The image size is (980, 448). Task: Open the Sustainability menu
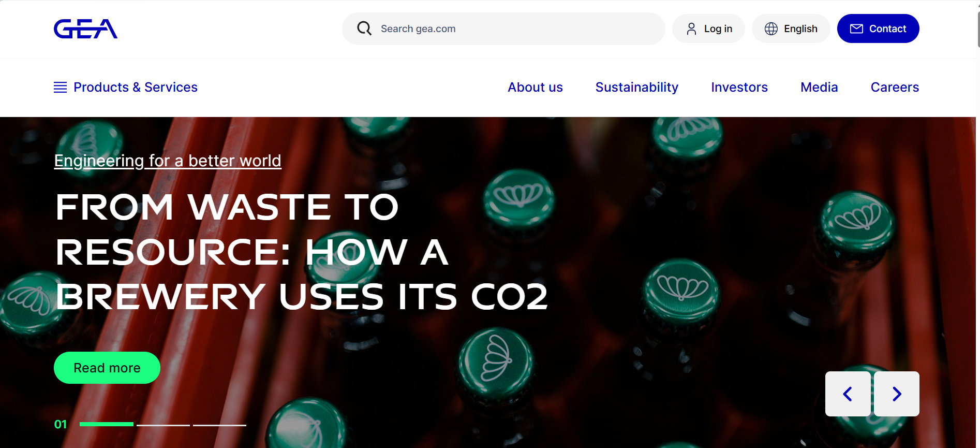(636, 88)
